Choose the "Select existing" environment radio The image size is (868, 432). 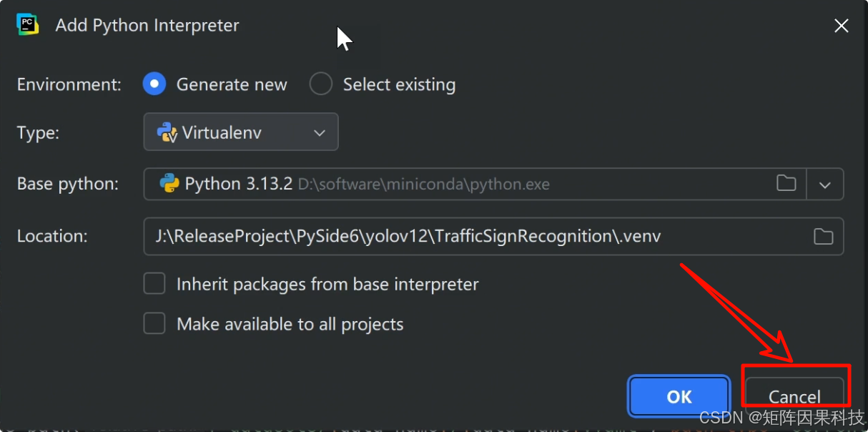(321, 84)
